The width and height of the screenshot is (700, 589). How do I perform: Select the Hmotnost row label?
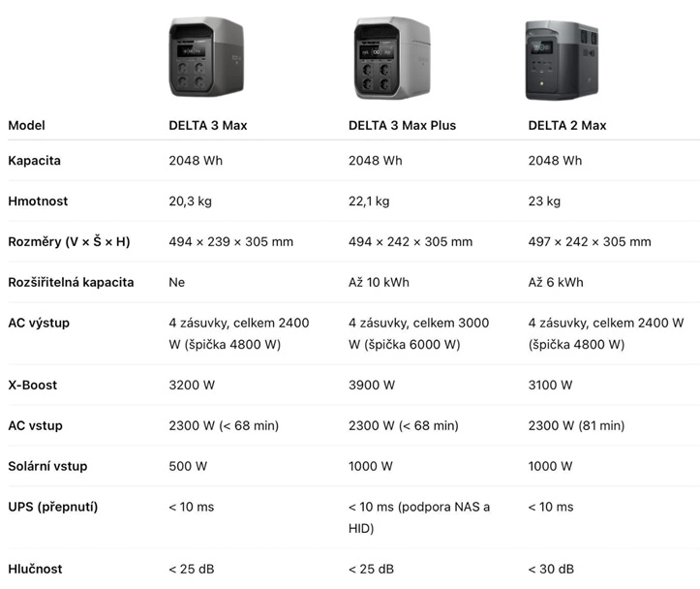38,201
